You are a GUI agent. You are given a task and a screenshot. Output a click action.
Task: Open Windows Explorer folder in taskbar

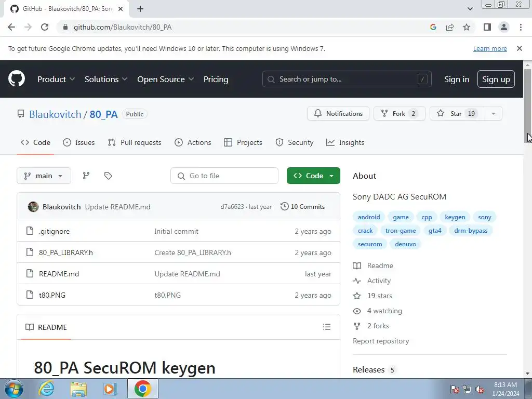point(78,389)
